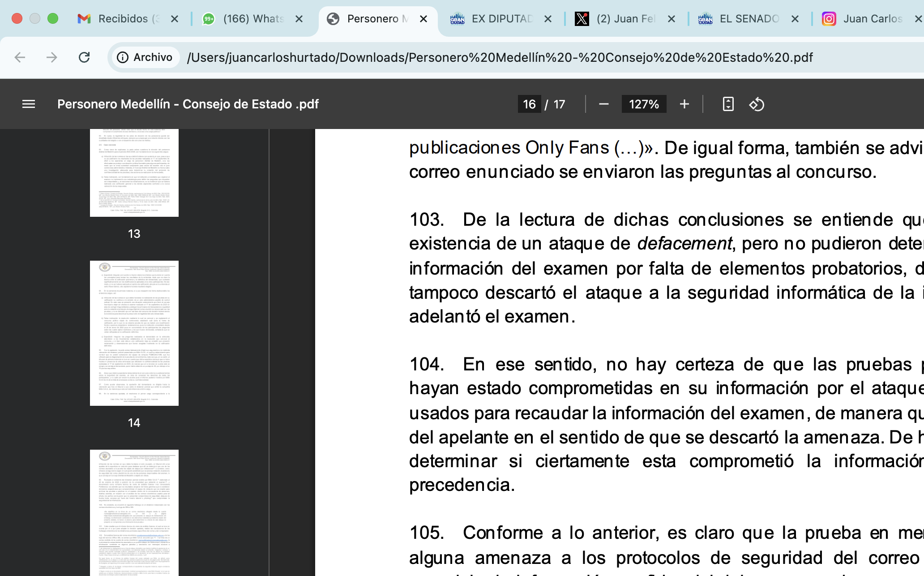Select the page 14 thumbnail
The image size is (924, 576).
point(134,333)
